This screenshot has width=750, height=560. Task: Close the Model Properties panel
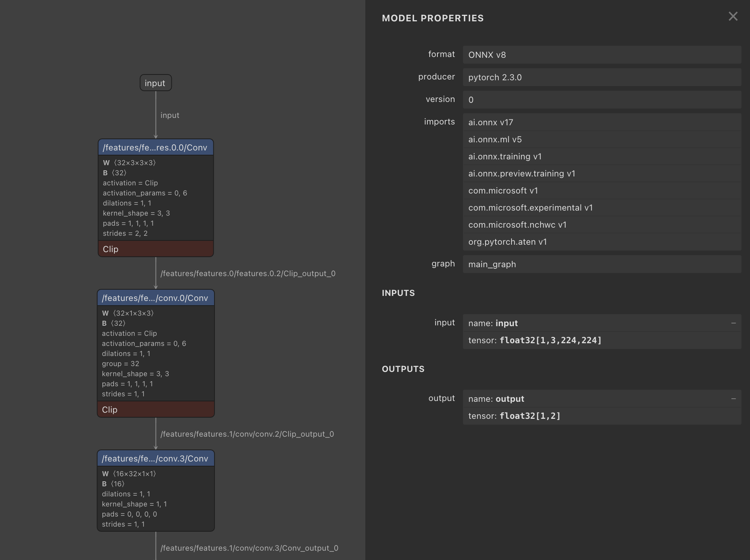733,16
